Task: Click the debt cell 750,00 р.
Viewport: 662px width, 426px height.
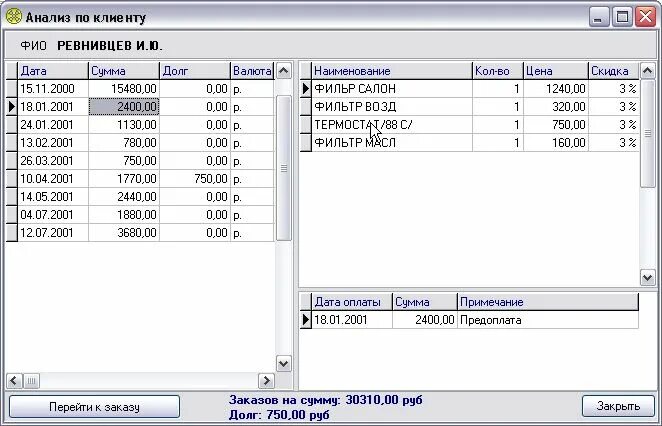Action: 195,179
